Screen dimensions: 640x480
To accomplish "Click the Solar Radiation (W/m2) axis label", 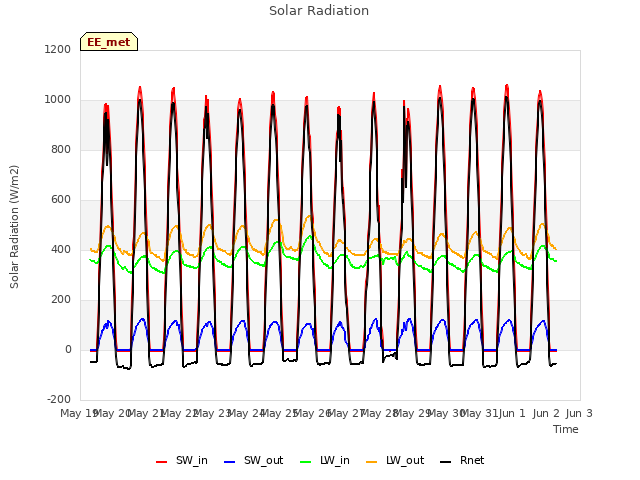I will [x=14, y=227].
